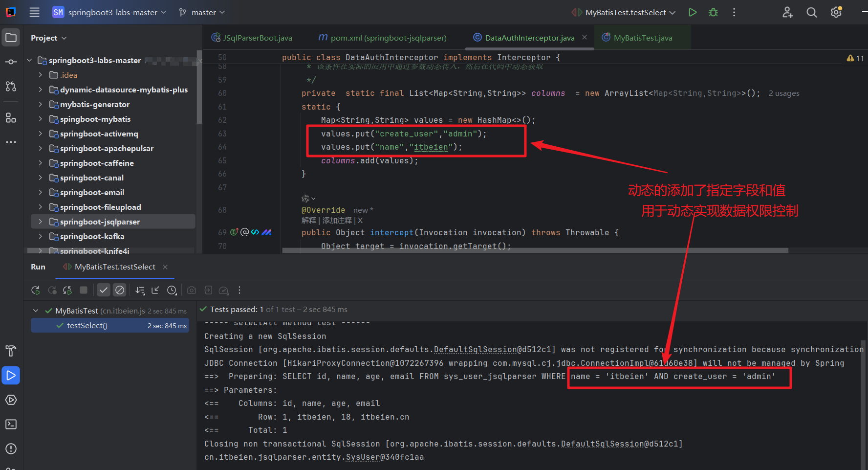
Task: Click the profiler gauge icon
Action: pyautogui.click(x=224, y=290)
